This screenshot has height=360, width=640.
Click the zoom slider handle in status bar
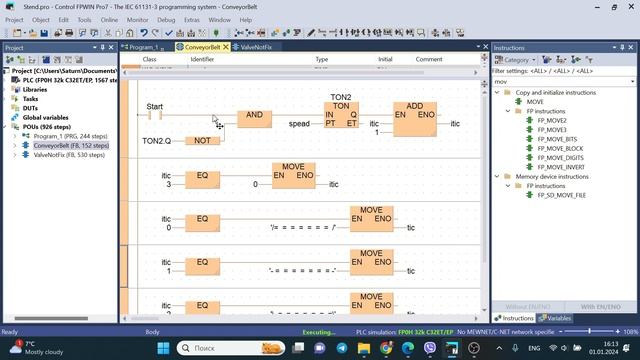point(589,331)
